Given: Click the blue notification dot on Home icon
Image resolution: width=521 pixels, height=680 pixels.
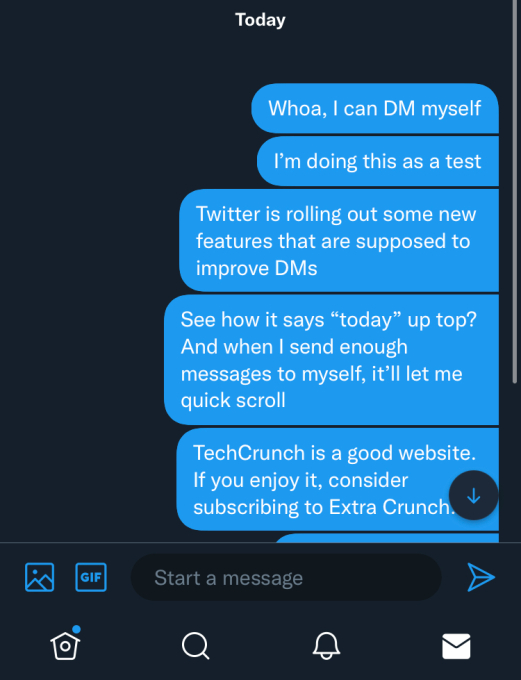Looking at the screenshot, I should [76, 629].
